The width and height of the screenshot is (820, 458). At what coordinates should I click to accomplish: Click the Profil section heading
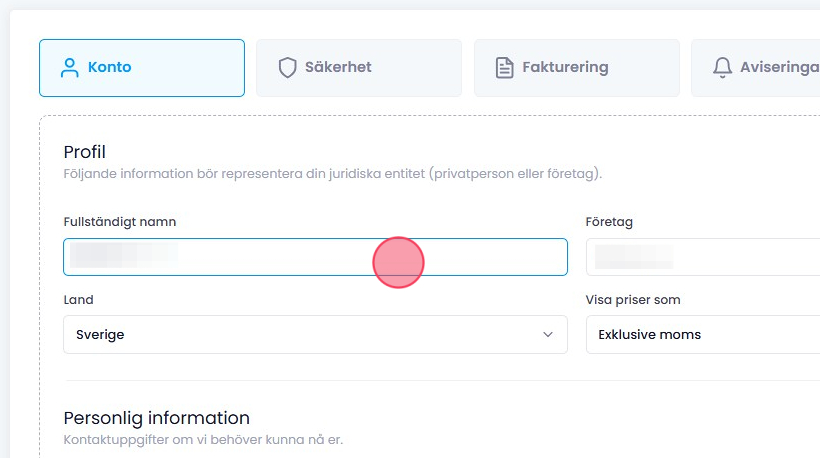pos(84,152)
